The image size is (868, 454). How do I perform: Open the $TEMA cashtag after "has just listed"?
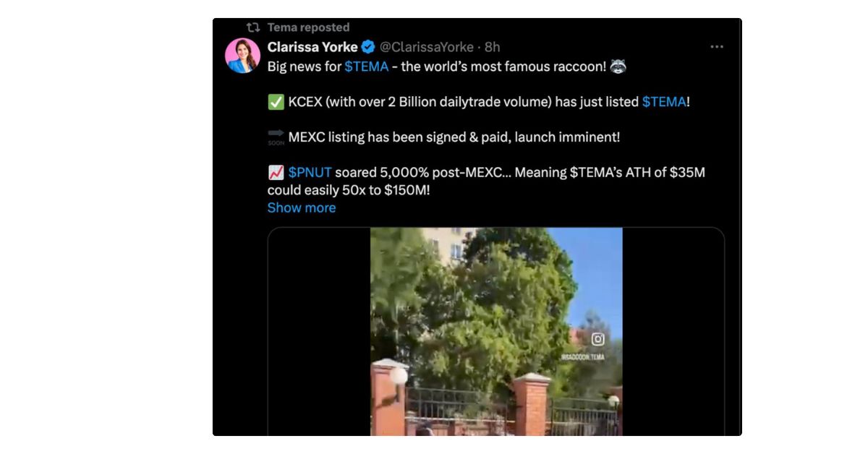click(664, 102)
